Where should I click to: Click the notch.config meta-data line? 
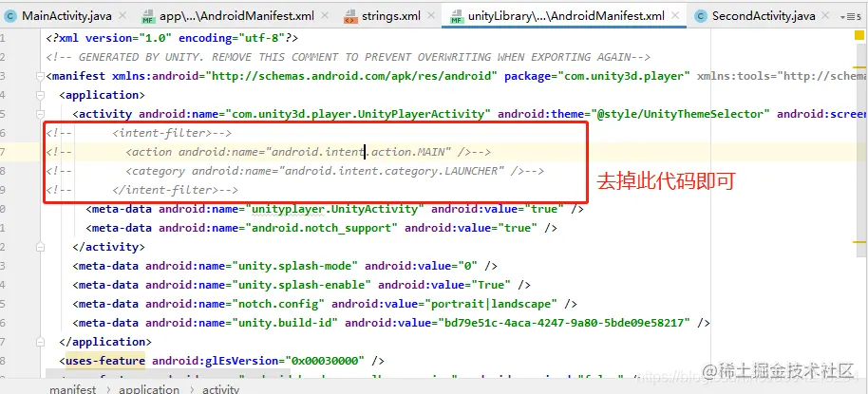pyautogui.click(x=325, y=304)
